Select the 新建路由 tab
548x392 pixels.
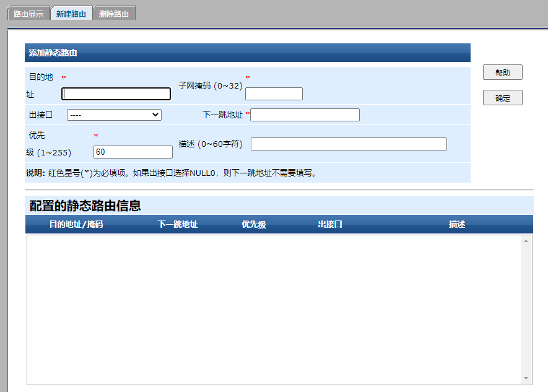71,14
